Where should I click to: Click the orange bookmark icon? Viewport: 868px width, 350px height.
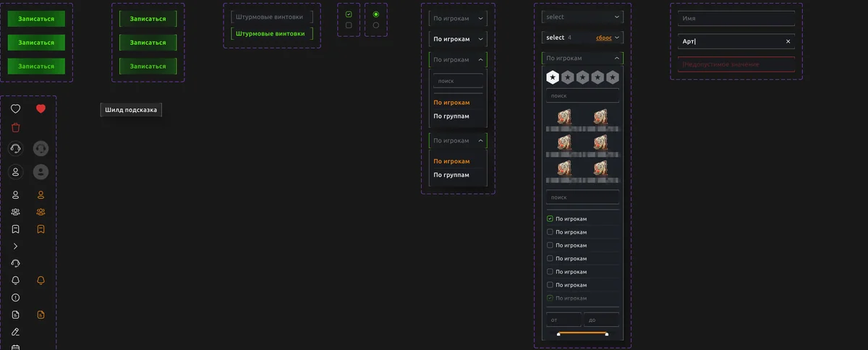coord(41,229)
